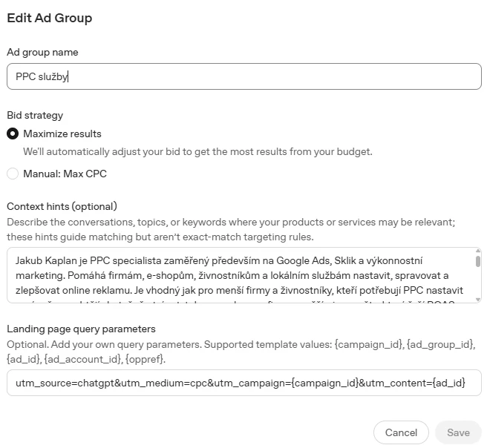
Task: Click the 'Ad group name' field label
Action: click(42, 52)
